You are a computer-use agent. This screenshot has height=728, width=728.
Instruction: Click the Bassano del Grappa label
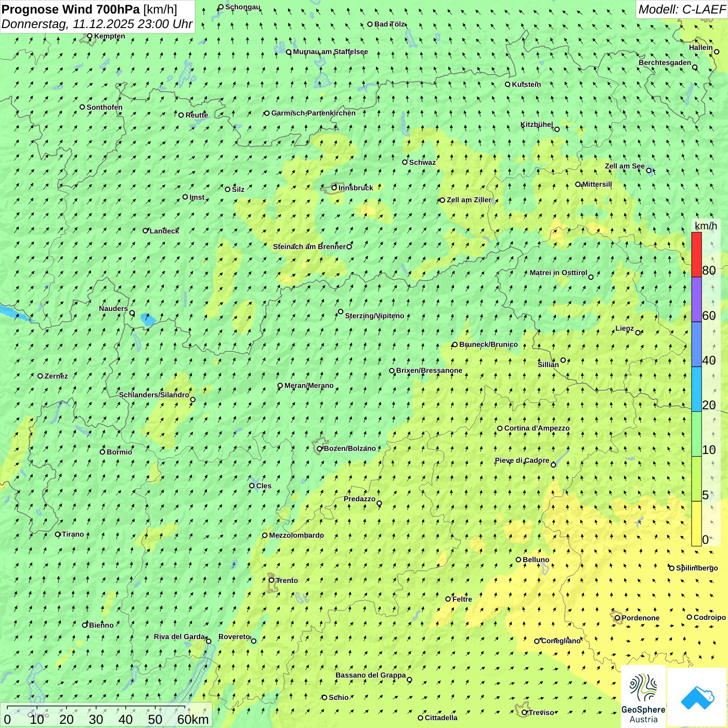(370, 675)
